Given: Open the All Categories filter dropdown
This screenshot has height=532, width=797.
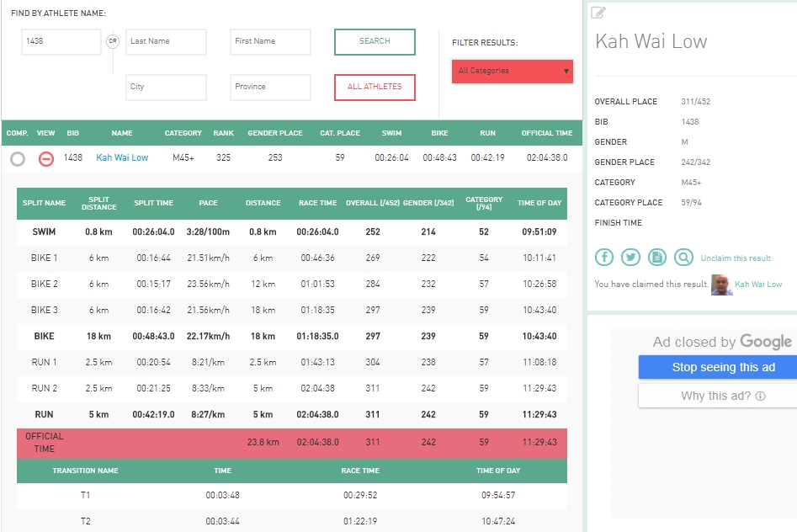Looking at the screenshot, I should point(513,72).
